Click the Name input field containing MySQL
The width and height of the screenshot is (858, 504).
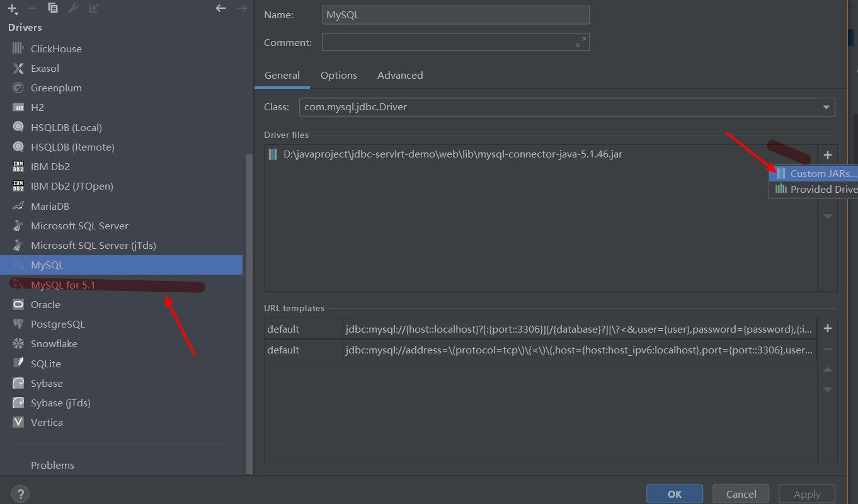pos(455,14)
